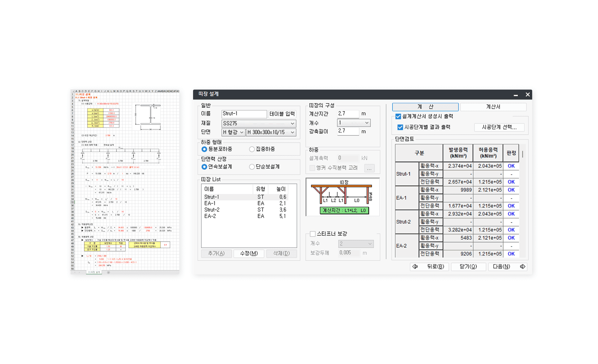The width and height of the screenshot is (598, 364).
Task: Click the 뒤로(B) button
Action: click(x=429, y=267)
